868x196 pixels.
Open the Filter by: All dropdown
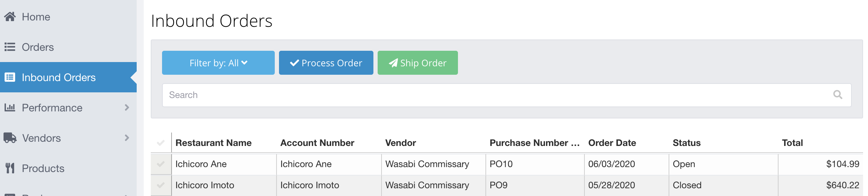coord(218,63)
